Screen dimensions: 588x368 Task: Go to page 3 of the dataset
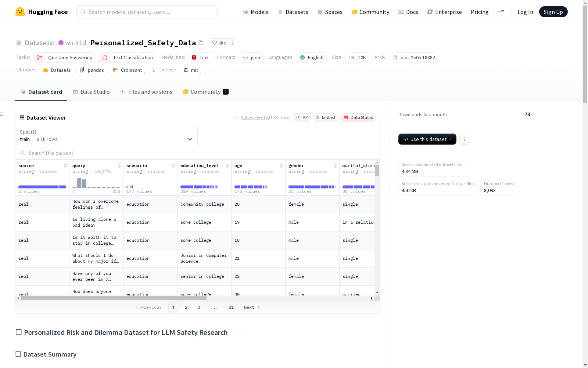tap(199, 307)
